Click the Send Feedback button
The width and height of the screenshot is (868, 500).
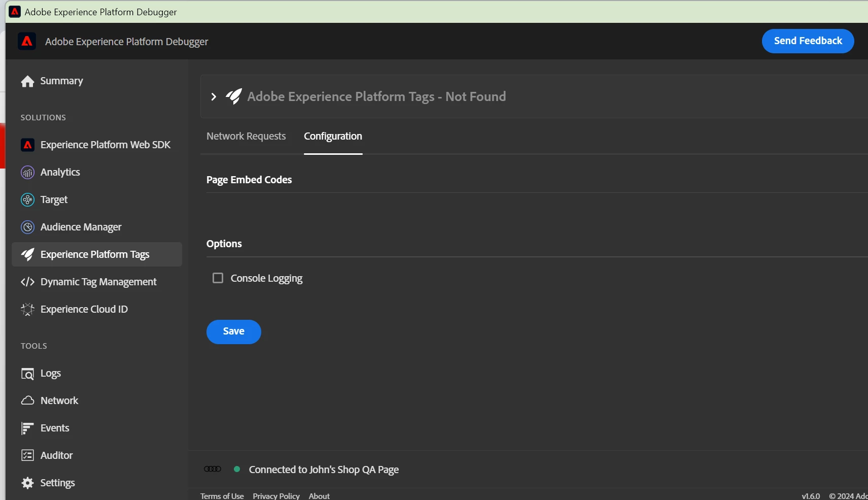pos(808,41)
